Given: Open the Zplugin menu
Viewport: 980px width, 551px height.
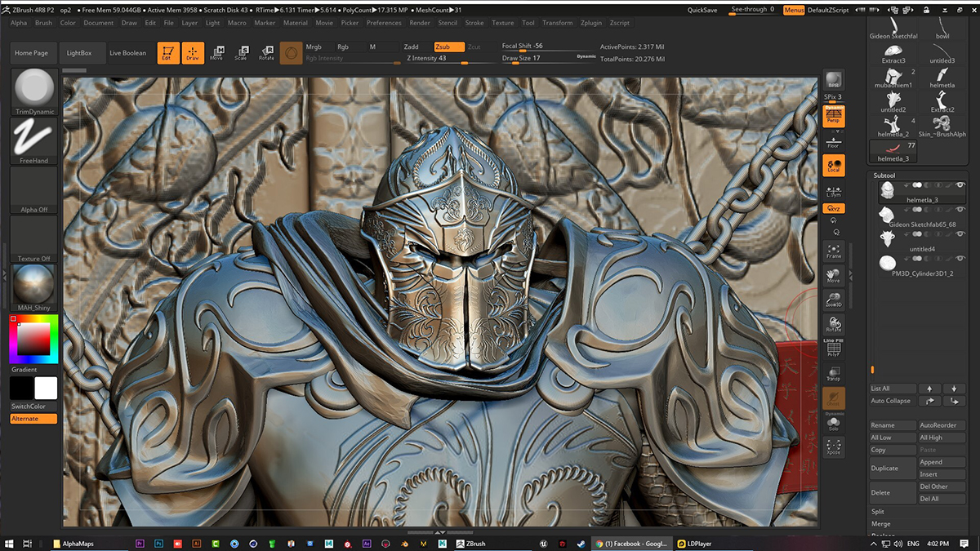Looking at the screenshot, I should pyautogui.click(x=590, y=23).
